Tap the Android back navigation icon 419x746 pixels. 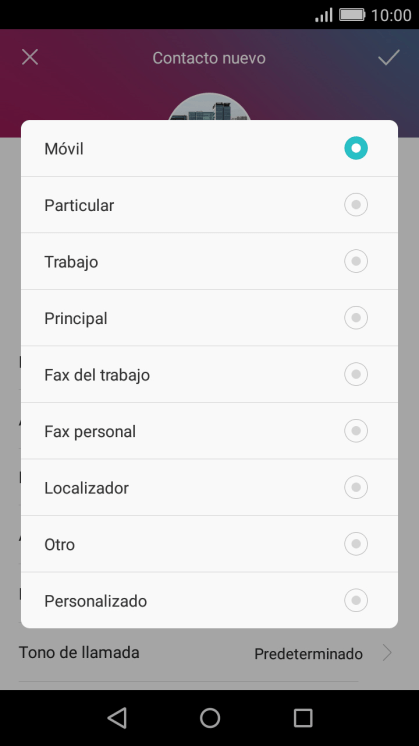[x=117, y=717]
